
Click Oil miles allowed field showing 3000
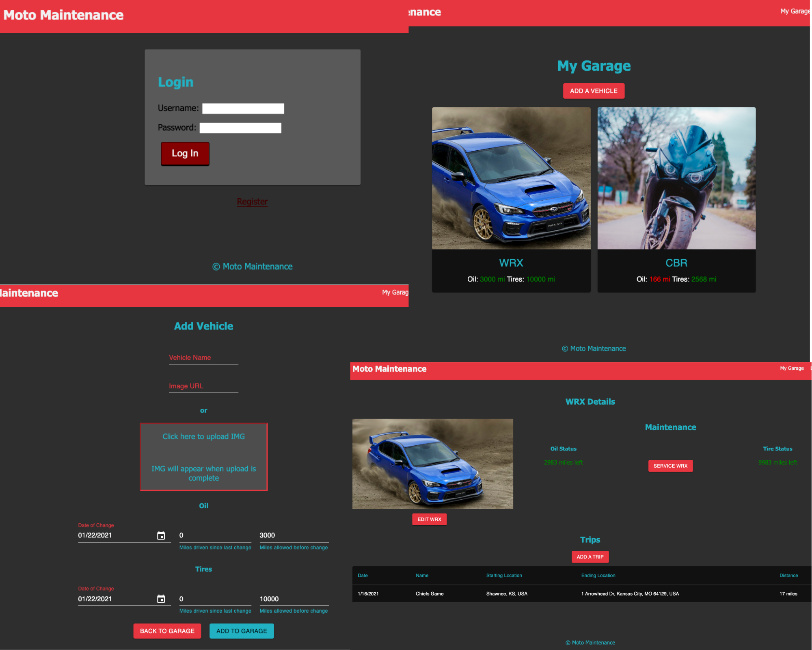(x=294, y=535)
